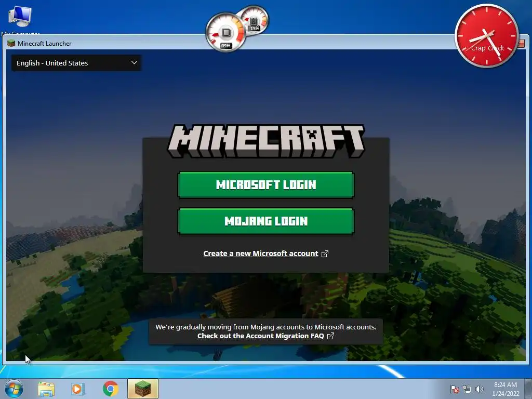
Task: Expand the English - United States language dropdown
Action: pyautogui.click(x=76, y=63)
